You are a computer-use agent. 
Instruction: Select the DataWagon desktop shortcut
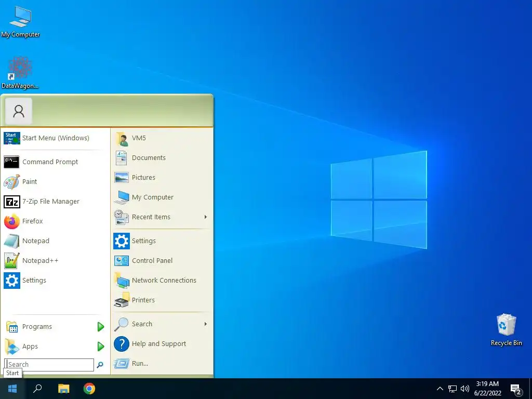[20, 73]
